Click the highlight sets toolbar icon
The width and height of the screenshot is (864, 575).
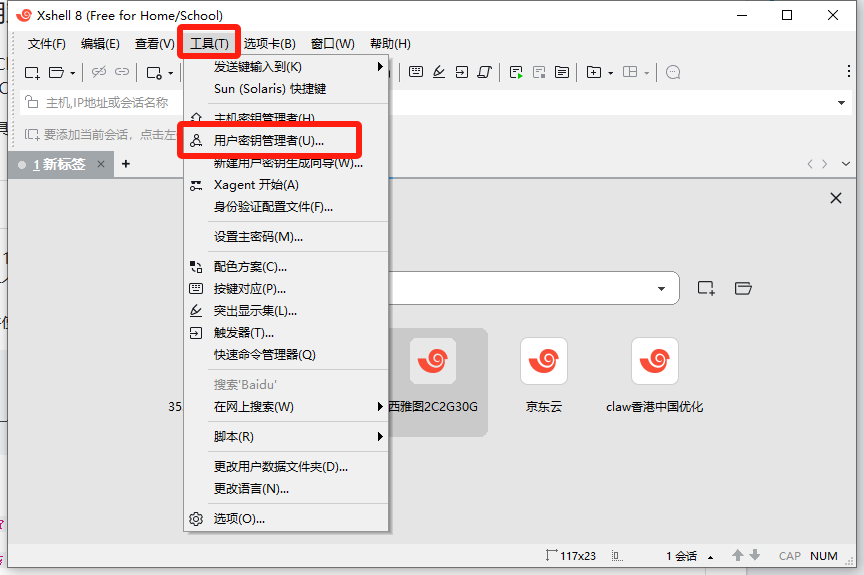click(439, 72)
